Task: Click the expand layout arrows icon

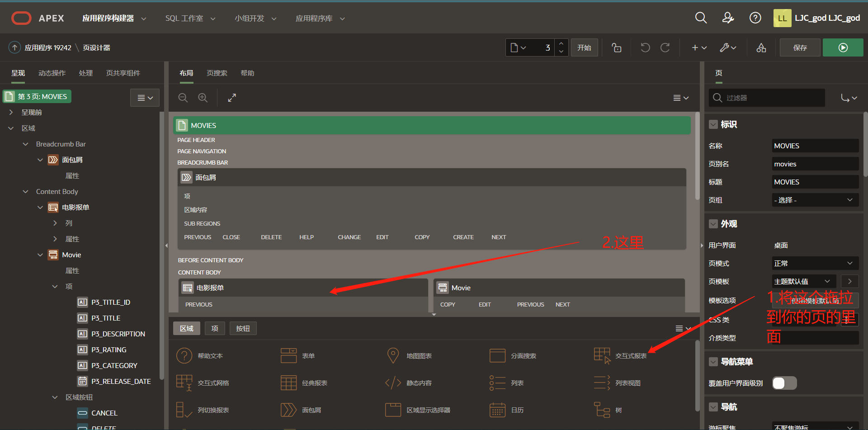Action: [x=232, y=98]
